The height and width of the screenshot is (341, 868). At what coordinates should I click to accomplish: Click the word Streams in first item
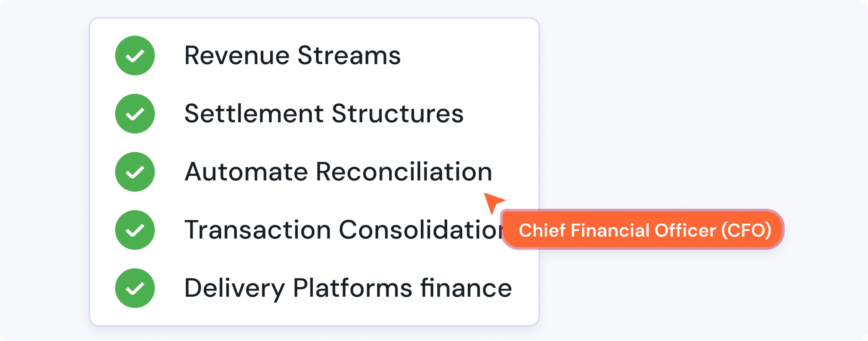[x=349, y=56]
